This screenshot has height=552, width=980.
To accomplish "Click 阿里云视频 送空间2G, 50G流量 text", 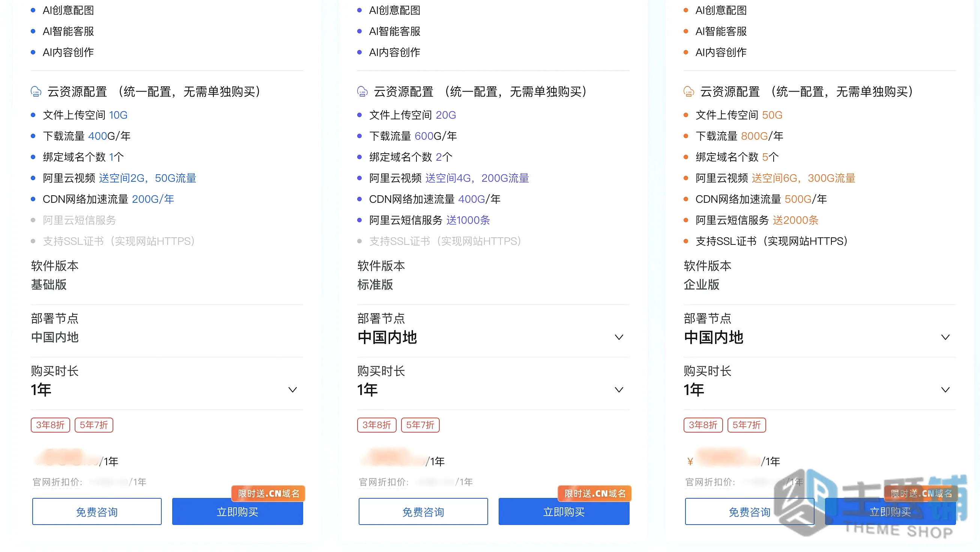I will point(119,178).
